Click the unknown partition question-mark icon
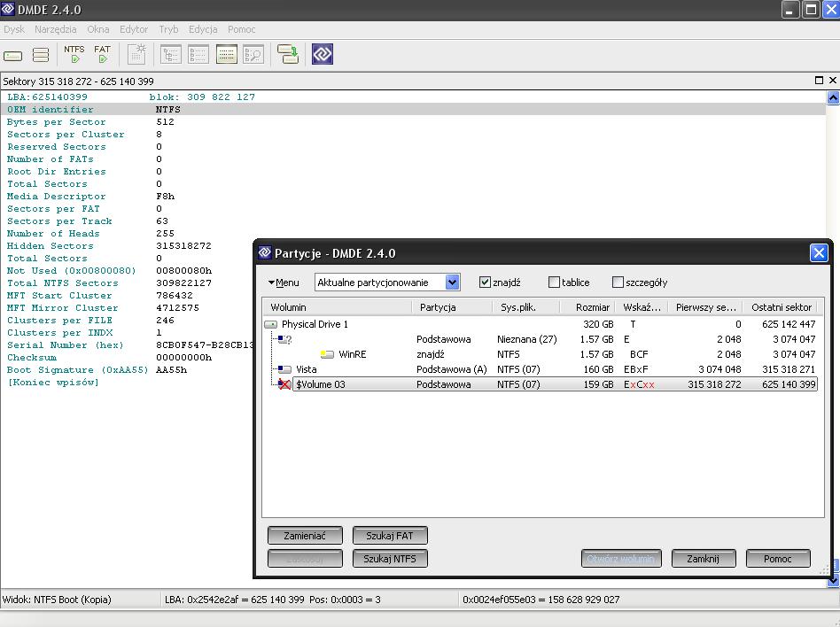 (x=285, y=339)
